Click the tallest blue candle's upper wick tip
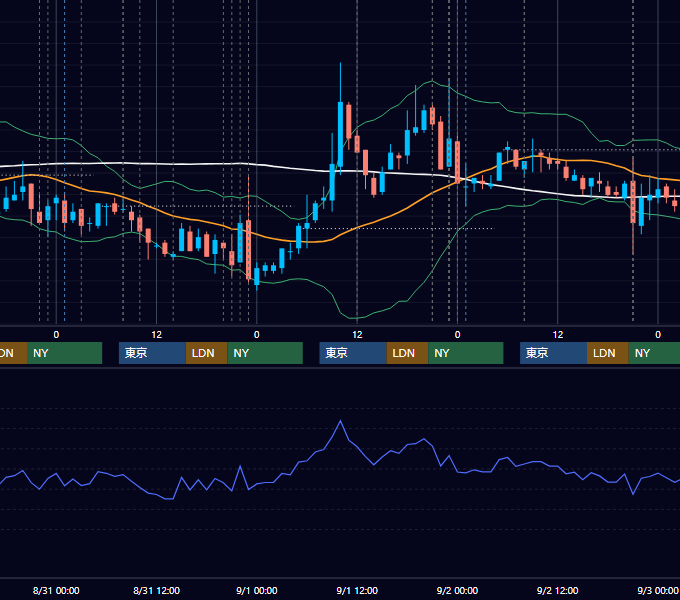Viewport: 680px width, 600px height. 340,63
